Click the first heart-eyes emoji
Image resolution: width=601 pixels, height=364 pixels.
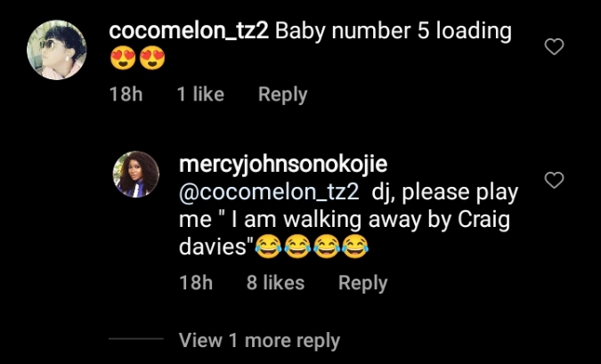pyautogui.click(x=122, y=61)
